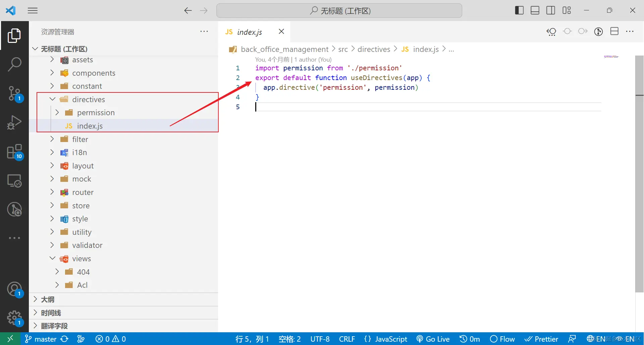The height and width of the screenshot is (345, 644).
Task: Toggle the bottom panel visibility
Action: 535,10
